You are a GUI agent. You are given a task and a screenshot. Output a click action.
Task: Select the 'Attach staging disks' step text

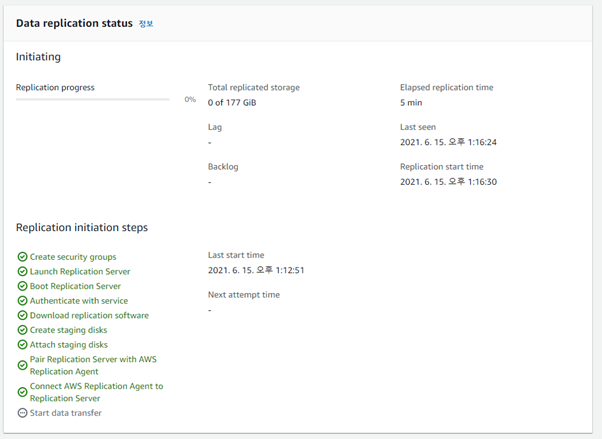[x=69, y=344]
